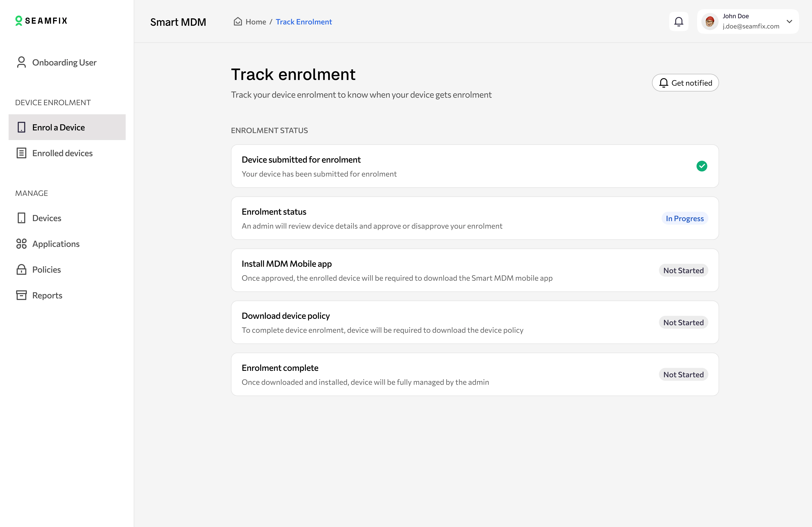Open the Applications grid icon

click(21, 244)
